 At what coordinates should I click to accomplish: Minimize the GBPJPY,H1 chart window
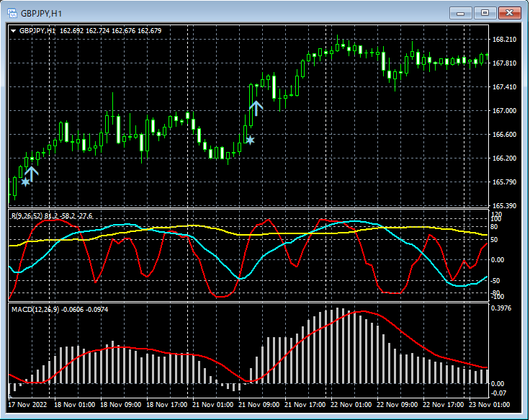(x=461, y=13)
